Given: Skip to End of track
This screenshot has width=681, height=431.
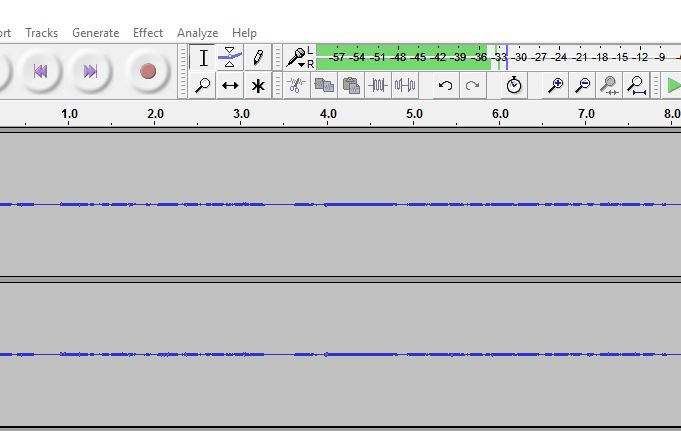Looking at the screenshot, I should coord(90,71).
